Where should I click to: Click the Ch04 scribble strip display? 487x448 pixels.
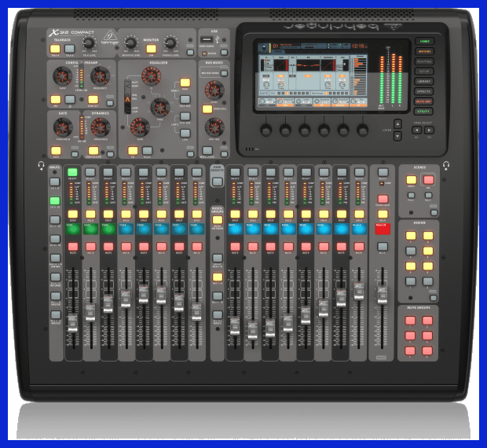126,229
